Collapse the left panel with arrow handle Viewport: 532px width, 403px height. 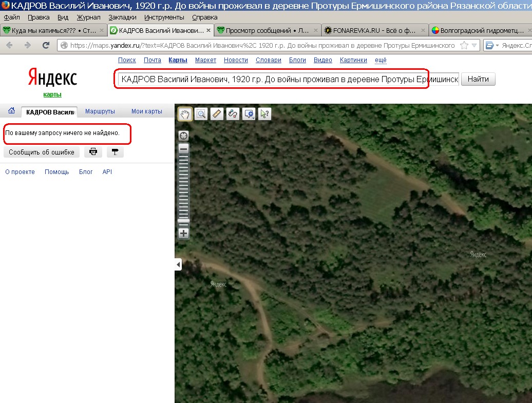(179, 264)
